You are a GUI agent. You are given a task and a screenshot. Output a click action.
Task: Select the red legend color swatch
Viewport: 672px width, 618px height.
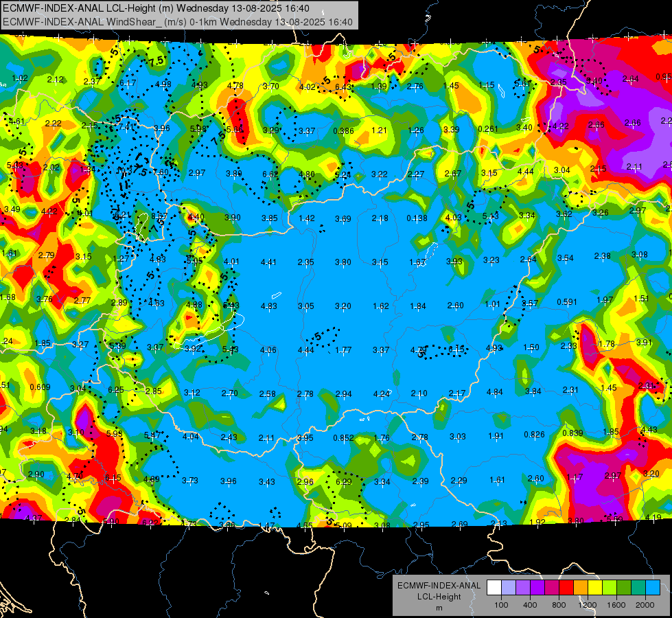566,588
